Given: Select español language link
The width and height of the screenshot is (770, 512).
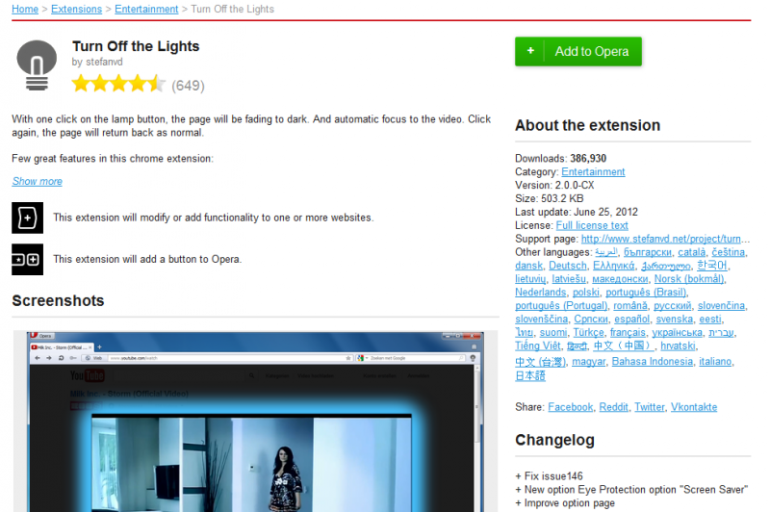Looking at the screenshot, I should click(632, 319).
